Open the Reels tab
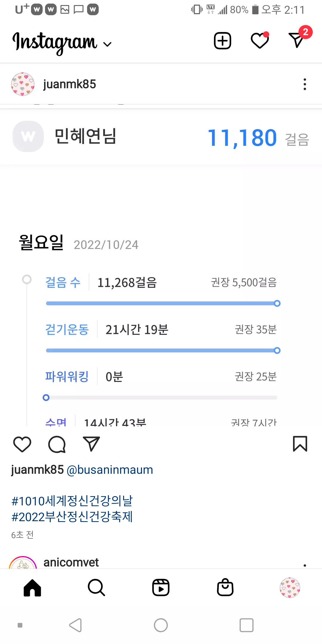The width and height of the screenshot is (322, 644). coord(161,588)
